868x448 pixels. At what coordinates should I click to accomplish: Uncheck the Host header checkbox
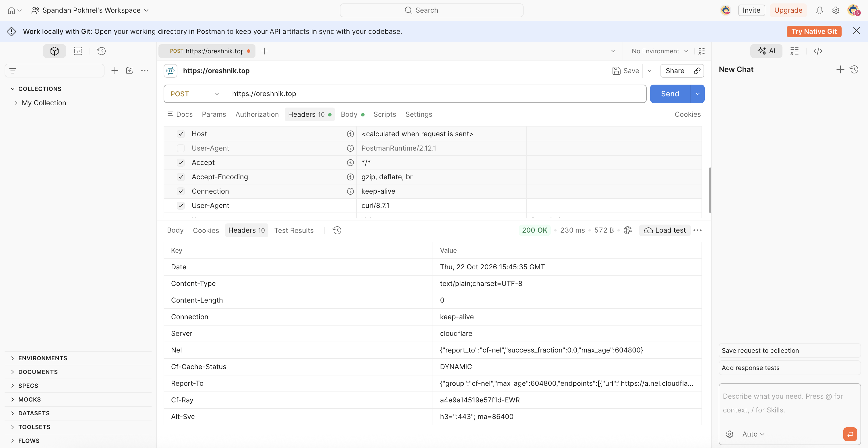click(181, 134)
